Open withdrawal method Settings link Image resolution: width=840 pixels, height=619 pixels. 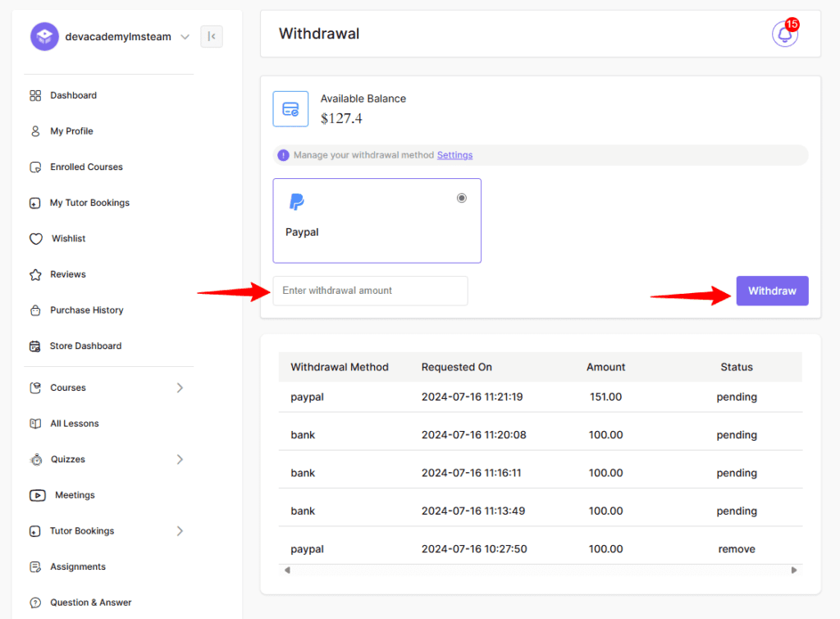[x=454, y=154]
